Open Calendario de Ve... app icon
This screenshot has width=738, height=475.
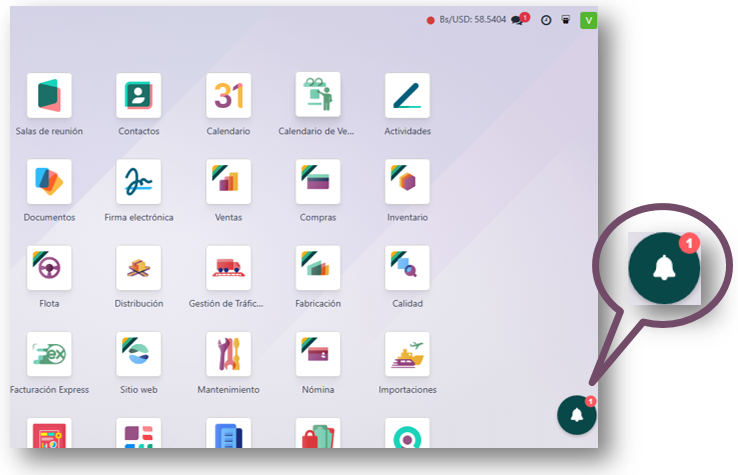point(318,95)
